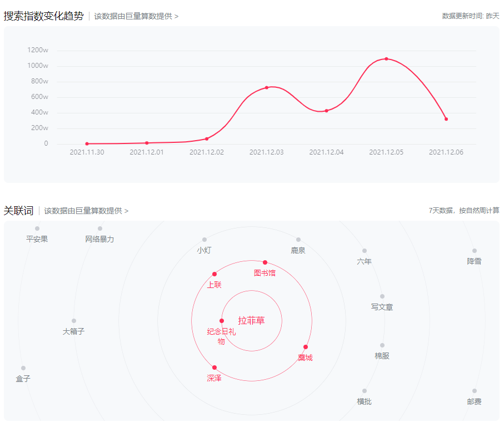Click the gray node dot above 小灯
The image size is (504, 422).
[204, 240]
